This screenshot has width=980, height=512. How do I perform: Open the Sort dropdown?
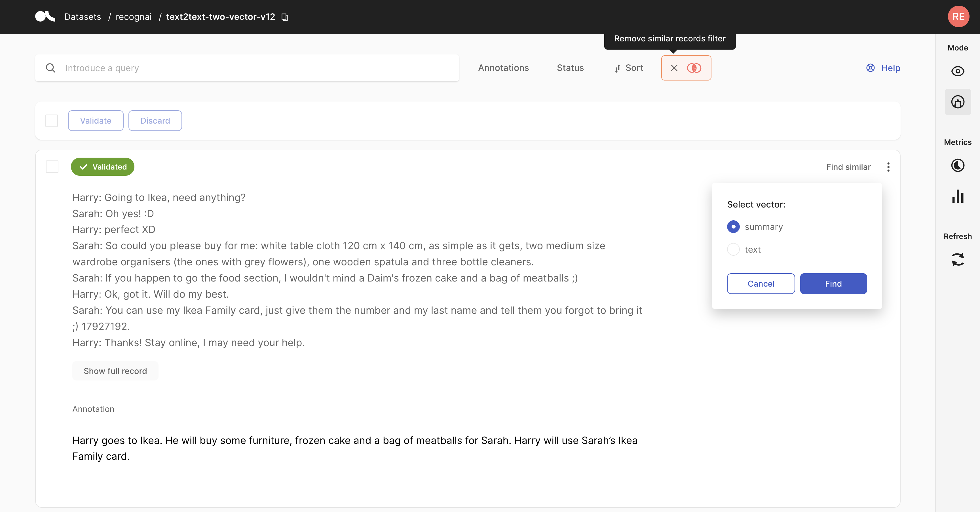click(x=629, y=68)
